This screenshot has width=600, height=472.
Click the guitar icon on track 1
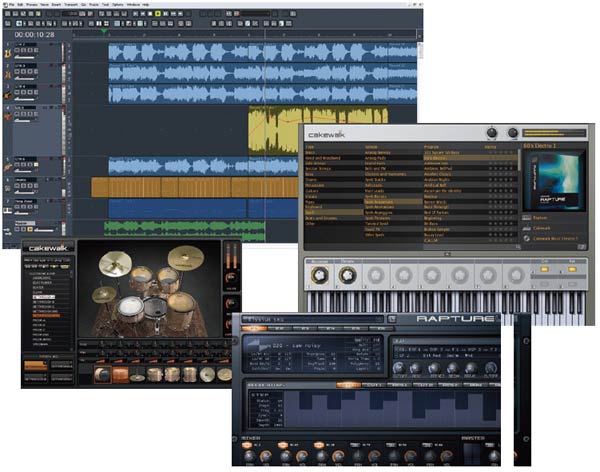(x=7, y=51)
